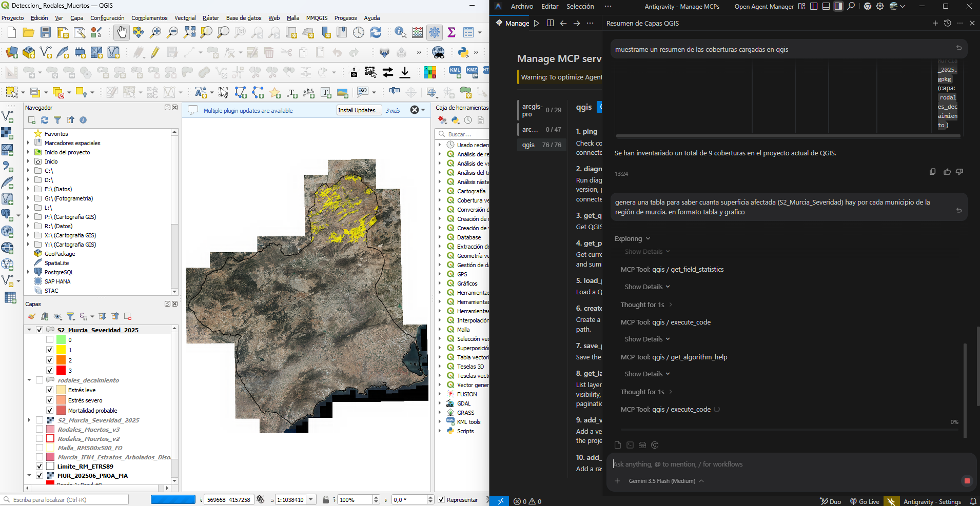
Task: Enable severity class 0 checkbox
Action: click(50, 339)
